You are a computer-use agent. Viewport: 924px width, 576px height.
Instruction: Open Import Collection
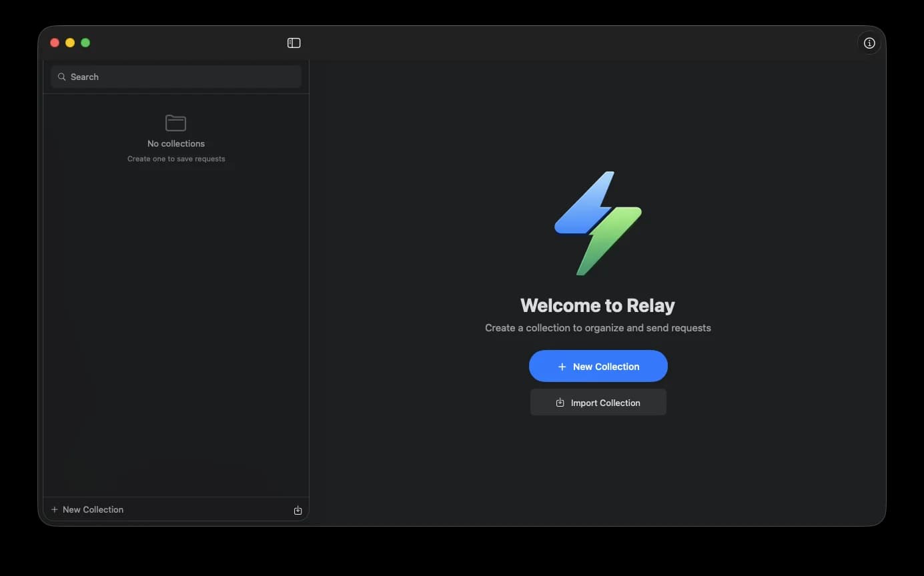[598, 402]
